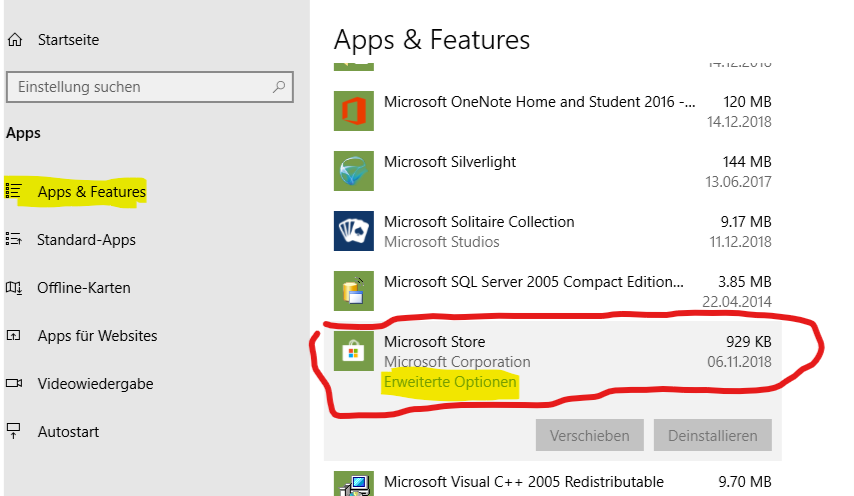Click the date 06.11.2018

pyautogui.click(x=739, y=362)
